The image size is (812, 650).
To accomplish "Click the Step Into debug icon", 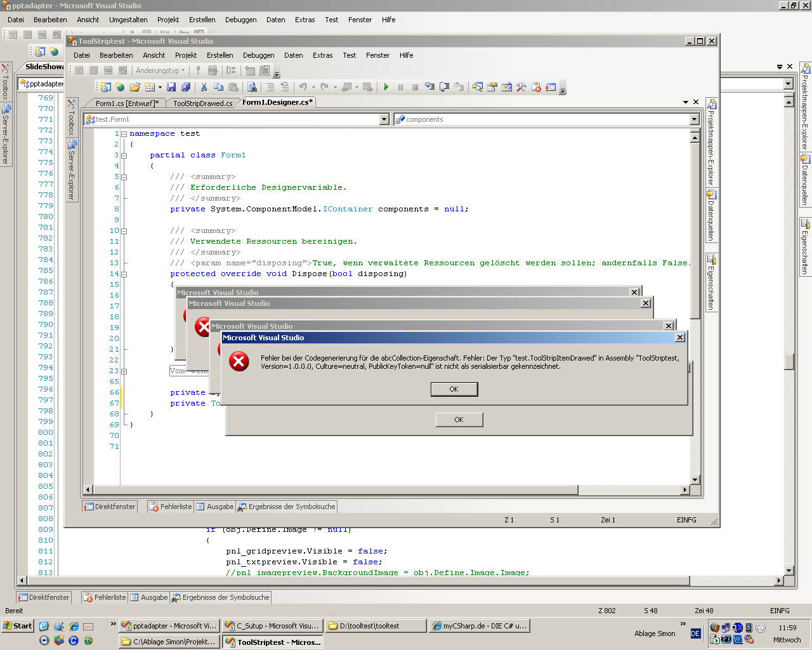I will [429, 87].
